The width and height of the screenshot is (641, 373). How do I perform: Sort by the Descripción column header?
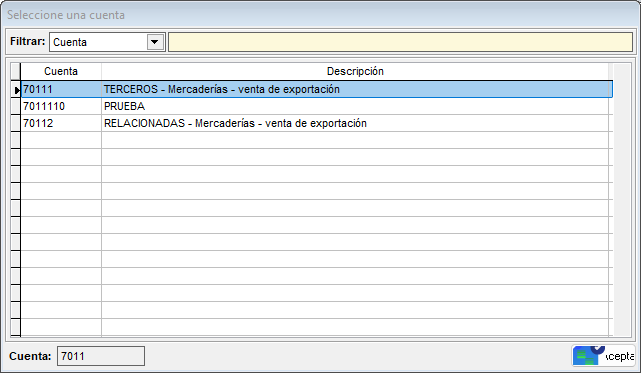(x=355, y=71)
